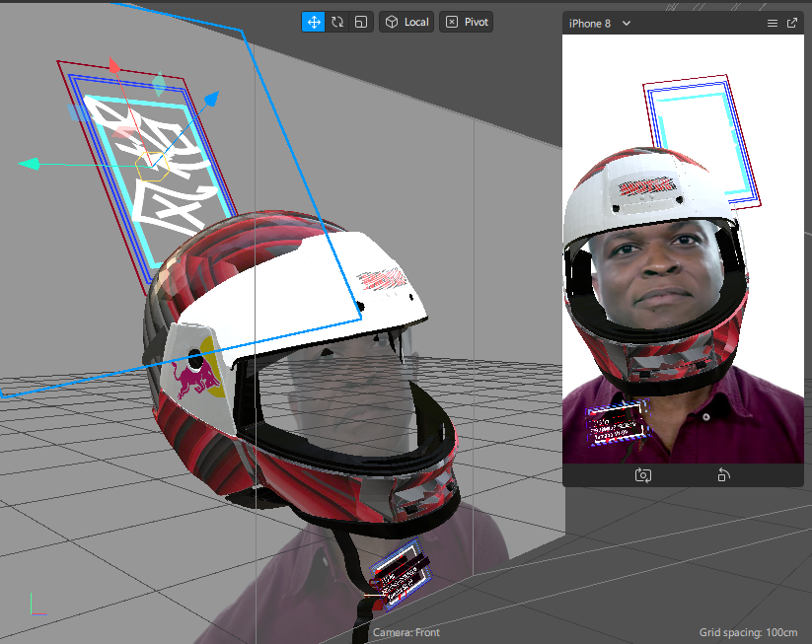The height and width of the screenshot is (644, 812).
Task: Toggle Local/Global transform orientation
Action: point(406,21)
